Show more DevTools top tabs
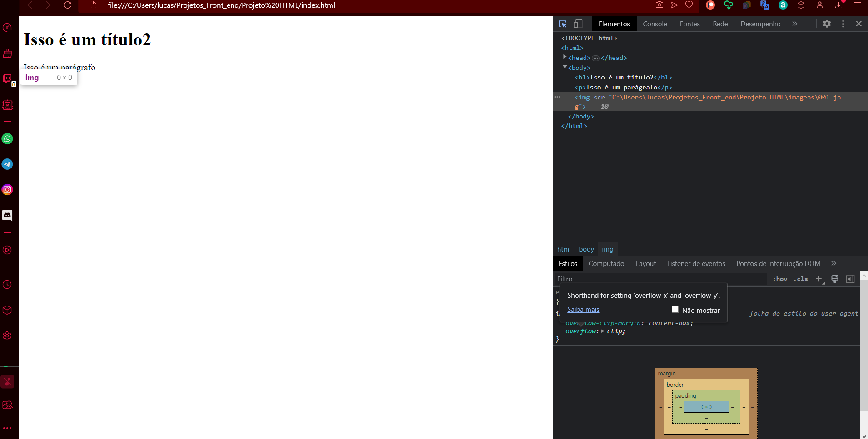Image resolution: width=868 pixels, height=439 pixels. [794, 24]
